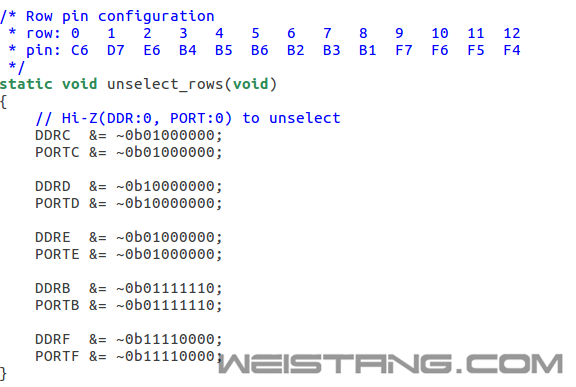Click the opening curly brace
The image size is (576, 387).
click(3, 102)
